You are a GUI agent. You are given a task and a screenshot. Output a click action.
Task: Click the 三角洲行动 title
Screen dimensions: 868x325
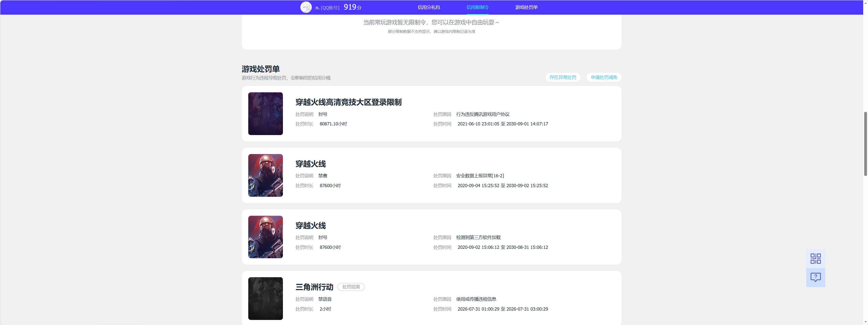pyautogui.click(x=314, y=287)
